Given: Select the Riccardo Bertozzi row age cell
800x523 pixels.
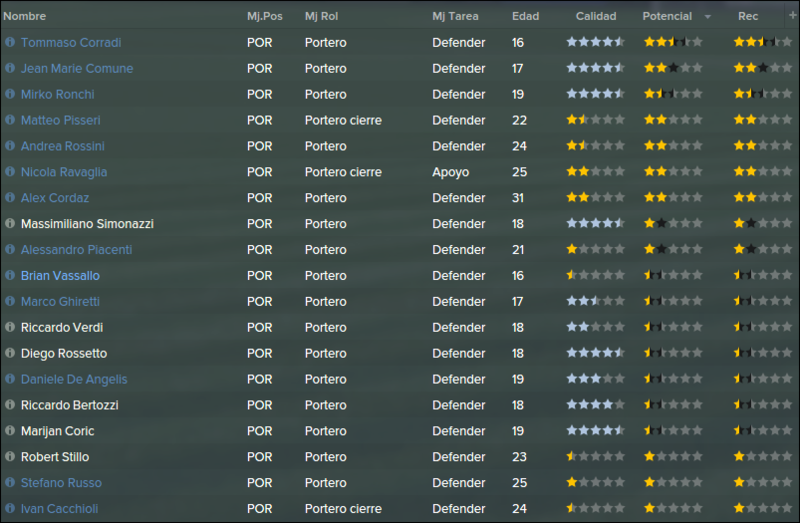Looking at the screenshot, I should (518, 405).
